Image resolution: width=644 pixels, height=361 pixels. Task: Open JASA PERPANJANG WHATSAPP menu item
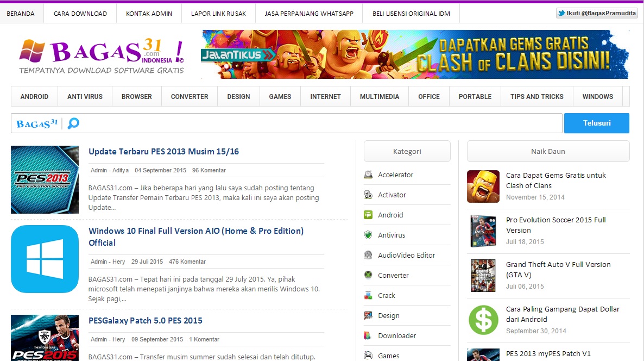(x=309, y=14)
